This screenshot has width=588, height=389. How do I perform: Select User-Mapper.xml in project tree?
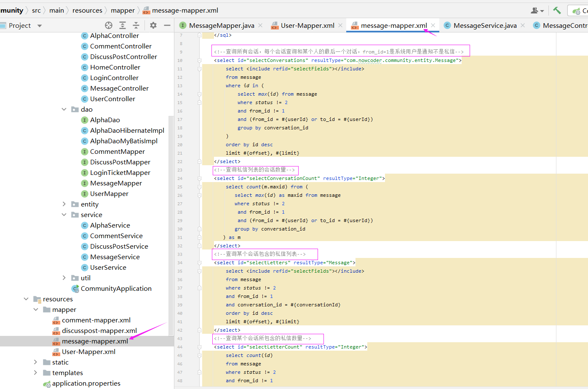coord(88,351)
